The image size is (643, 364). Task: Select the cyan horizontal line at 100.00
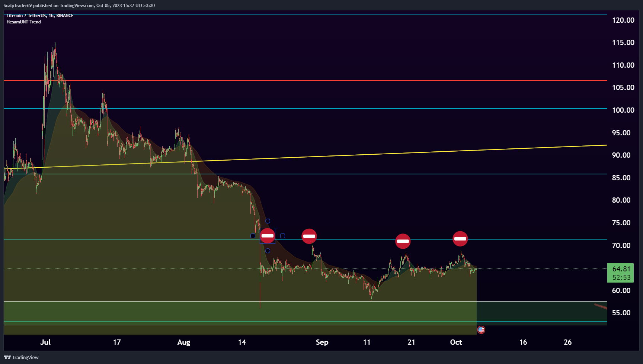click(x=305, y=109)
